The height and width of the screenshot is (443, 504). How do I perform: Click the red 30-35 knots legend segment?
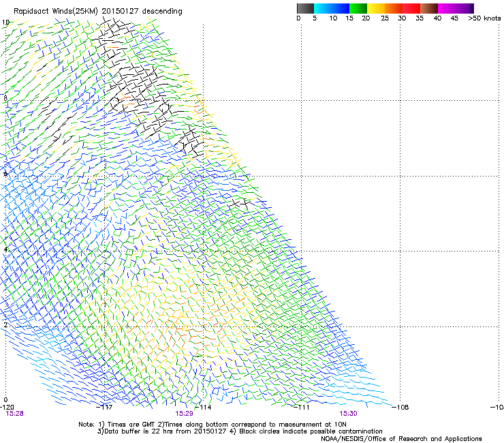[411, 8]
